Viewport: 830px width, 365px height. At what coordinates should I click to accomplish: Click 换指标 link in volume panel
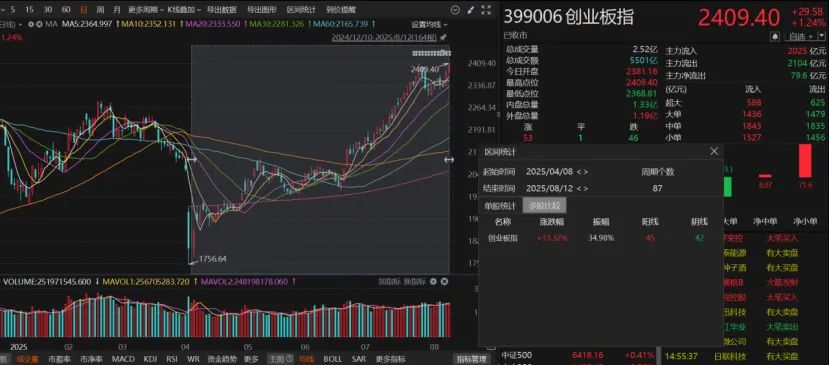pyautogui.click(x=414, y=282)
